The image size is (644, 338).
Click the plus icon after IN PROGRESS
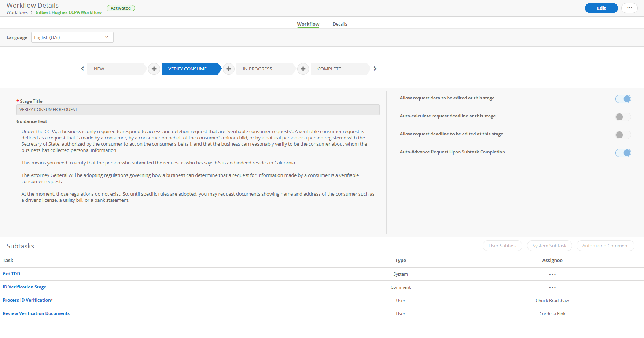pos(303,69)
